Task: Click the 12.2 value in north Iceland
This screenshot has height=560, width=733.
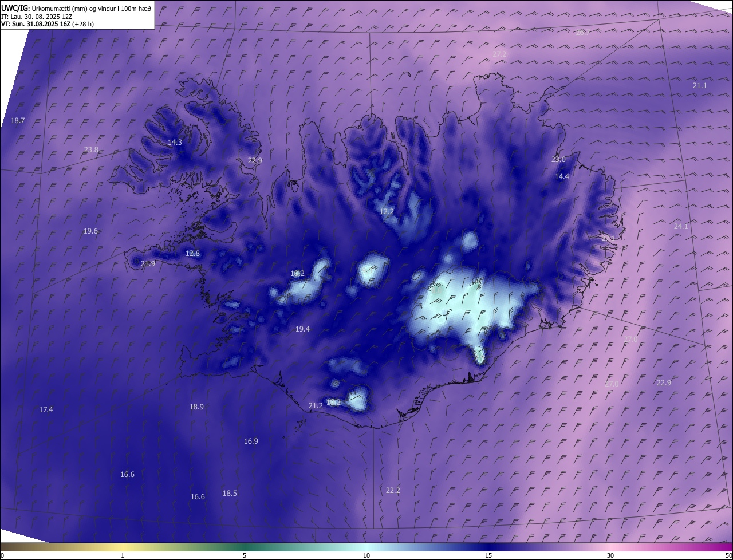Action: click(x=387, y=212)
